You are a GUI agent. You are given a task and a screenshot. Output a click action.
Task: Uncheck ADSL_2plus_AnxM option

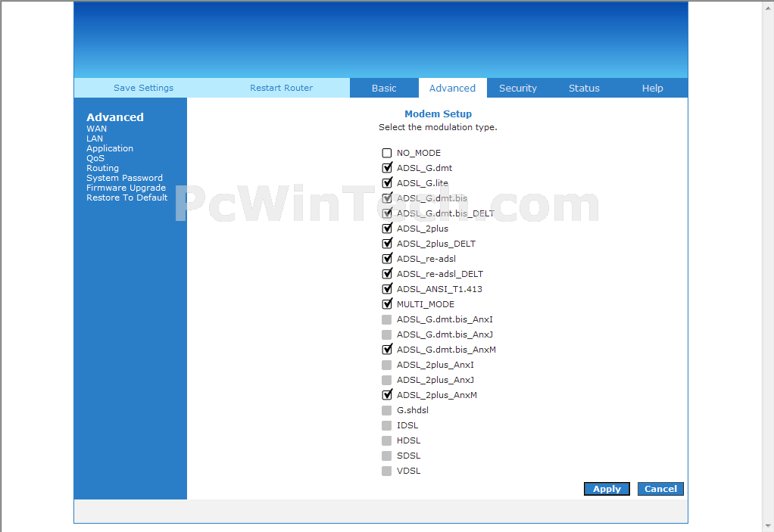(x=387, y=395)
